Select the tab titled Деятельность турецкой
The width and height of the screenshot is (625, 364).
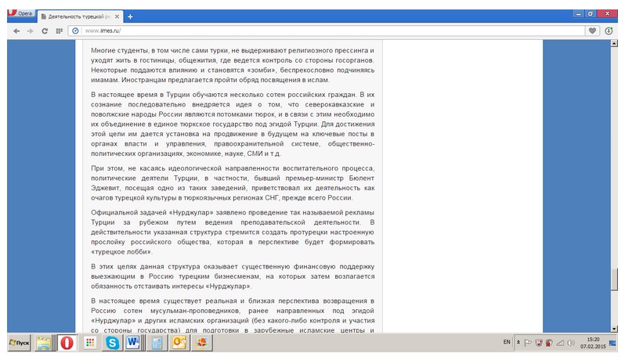[x=79, y=16]
